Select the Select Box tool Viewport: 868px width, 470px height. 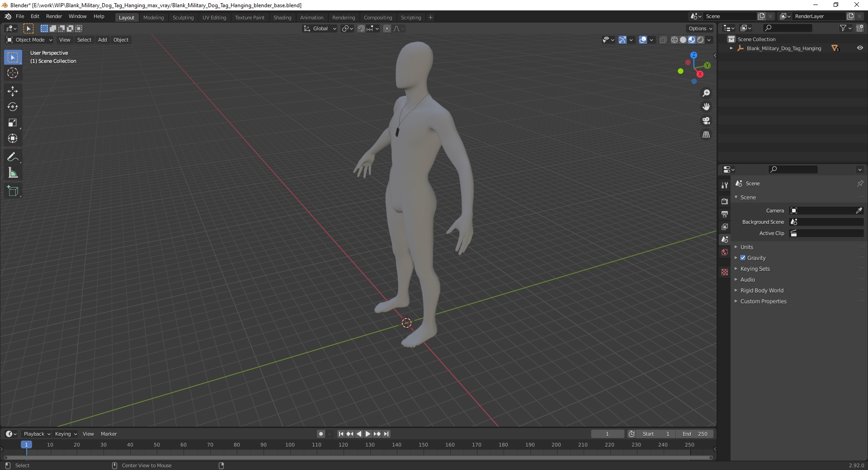13,57
